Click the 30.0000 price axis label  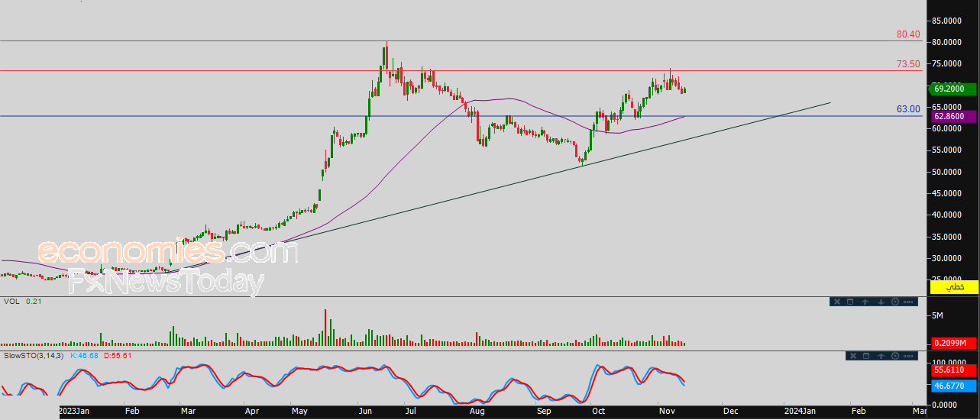point(948,258)
